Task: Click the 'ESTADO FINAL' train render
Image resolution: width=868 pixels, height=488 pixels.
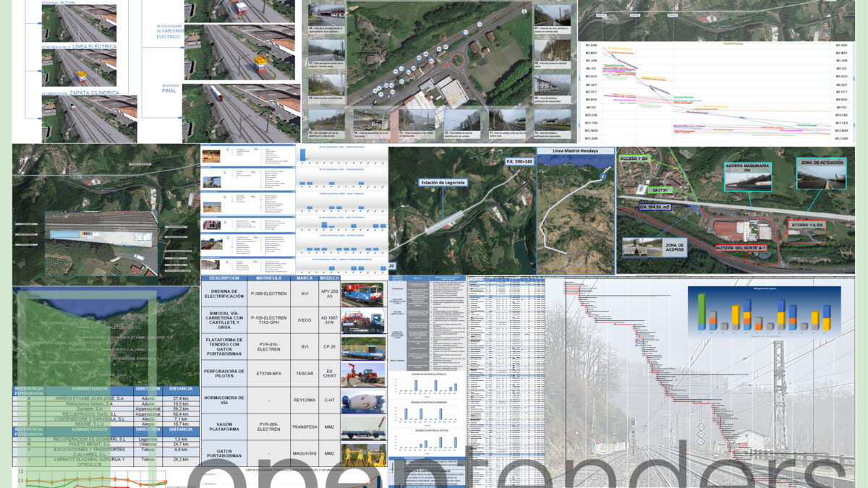Action: click(241, 113)
